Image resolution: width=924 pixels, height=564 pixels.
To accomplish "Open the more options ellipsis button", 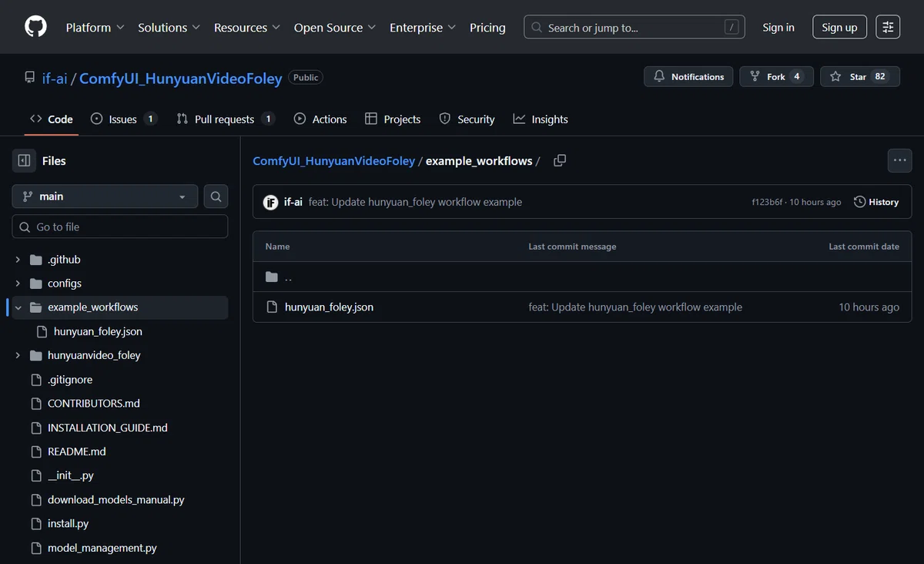I will 899,160.
